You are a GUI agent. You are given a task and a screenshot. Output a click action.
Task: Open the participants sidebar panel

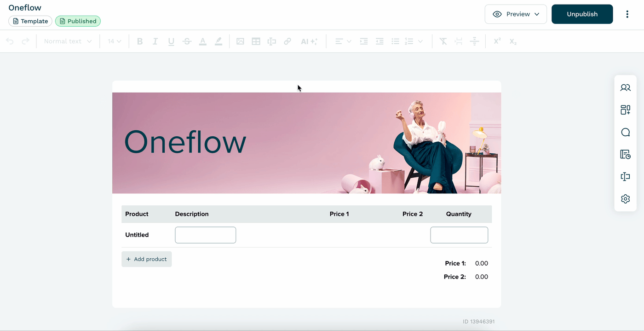pos(625,87)
